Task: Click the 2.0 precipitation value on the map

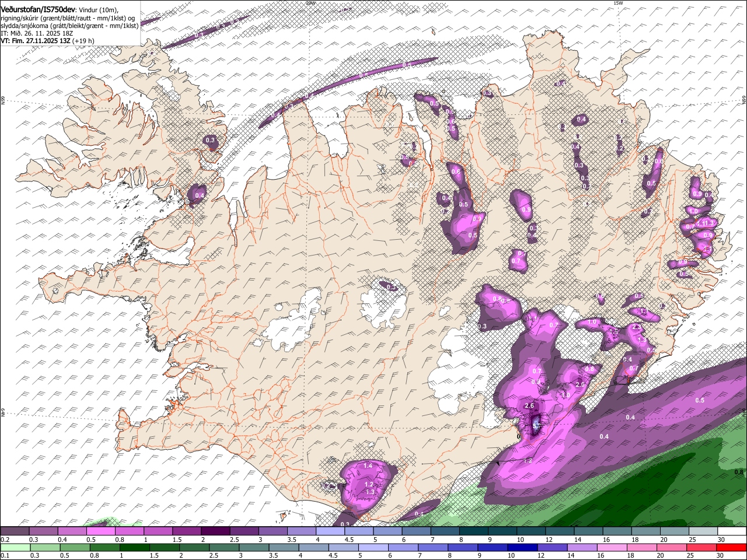Action: point(580,385)
